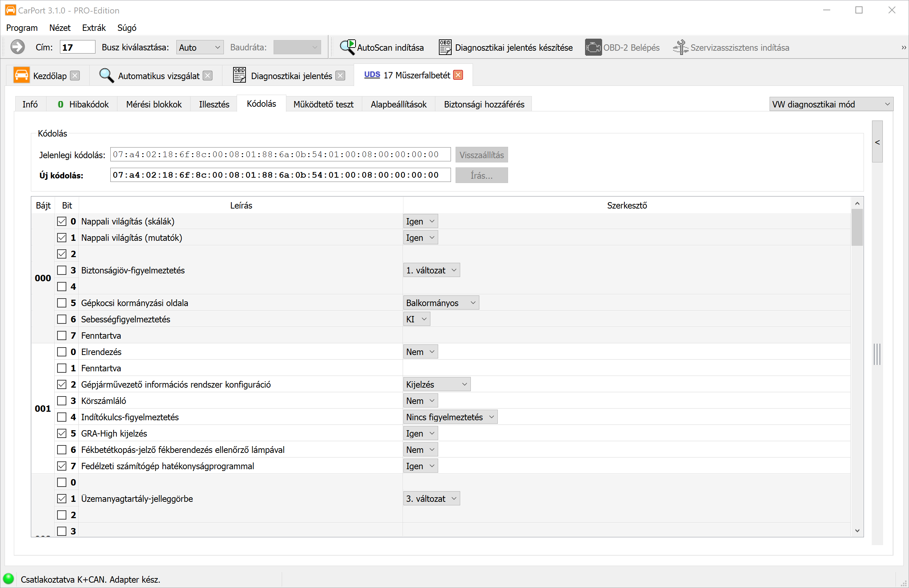Close the Automatikus vizsgálat tab
Screen dimensions: 909x588
pos(208,76)
